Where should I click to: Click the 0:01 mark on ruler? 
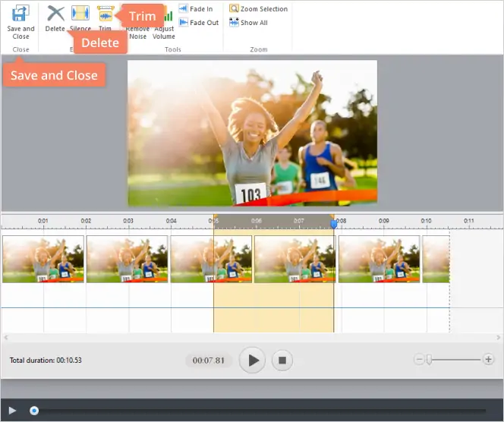point(43,221)
